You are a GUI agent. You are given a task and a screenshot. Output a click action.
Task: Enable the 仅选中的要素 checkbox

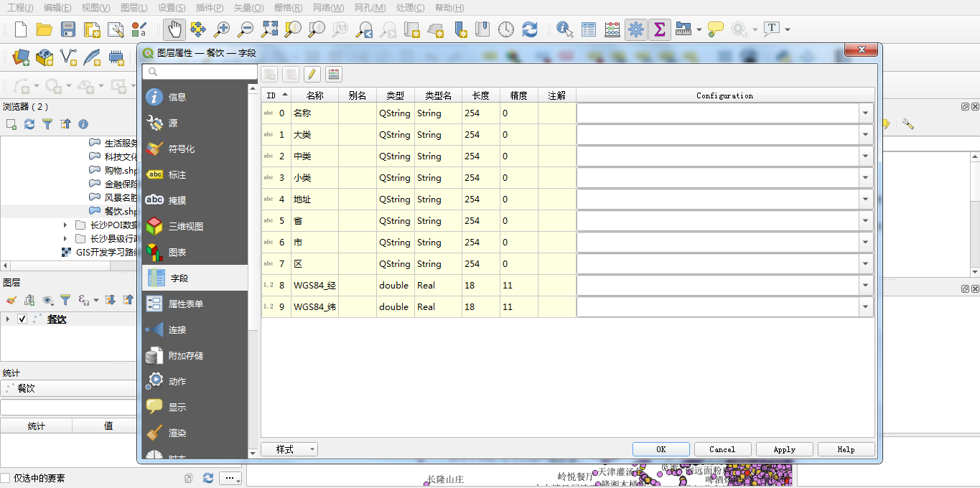click(x=6, y=478)
